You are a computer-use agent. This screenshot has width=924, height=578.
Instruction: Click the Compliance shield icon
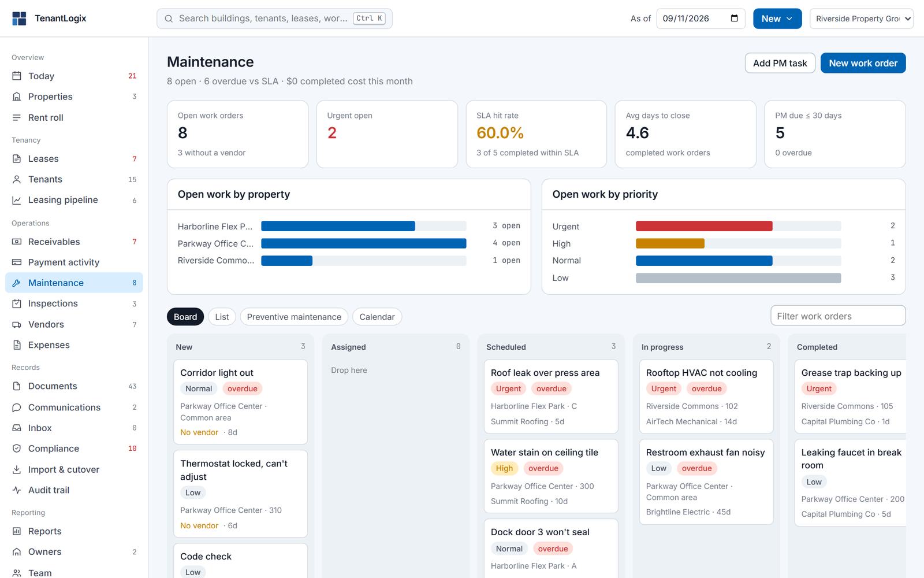[17, 449]
